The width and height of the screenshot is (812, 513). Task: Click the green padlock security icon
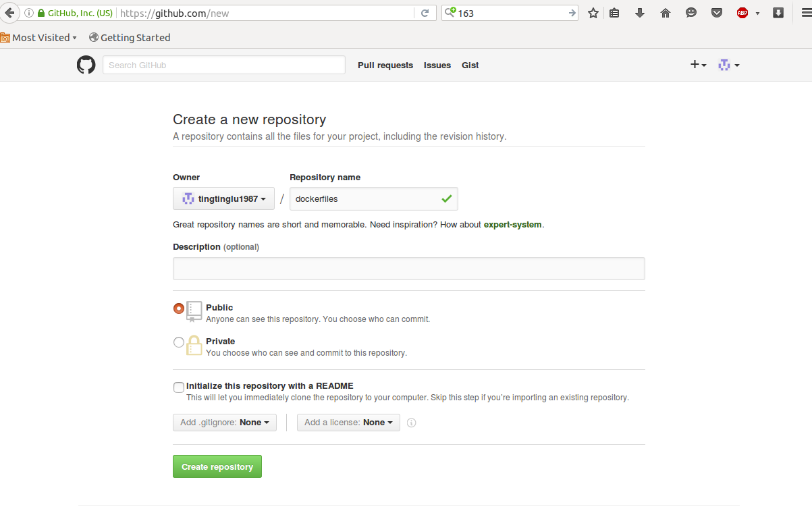[41, 13]
